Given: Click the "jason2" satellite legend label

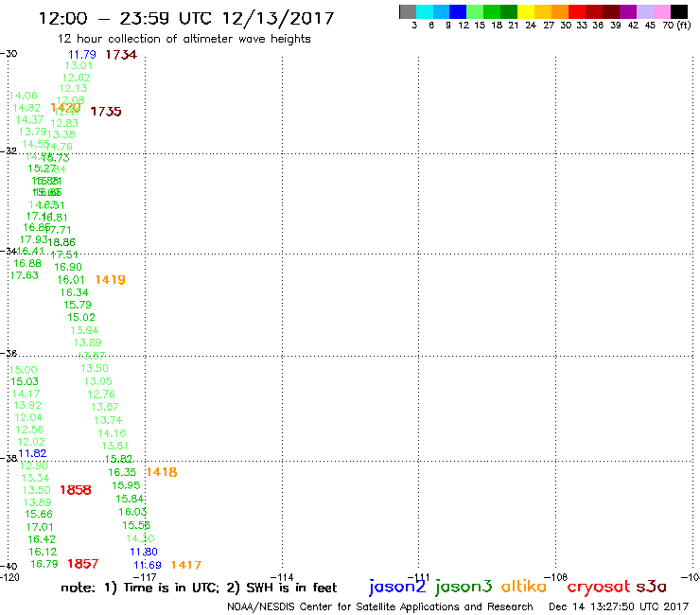Looking at the screenshot, I should 397,587.
